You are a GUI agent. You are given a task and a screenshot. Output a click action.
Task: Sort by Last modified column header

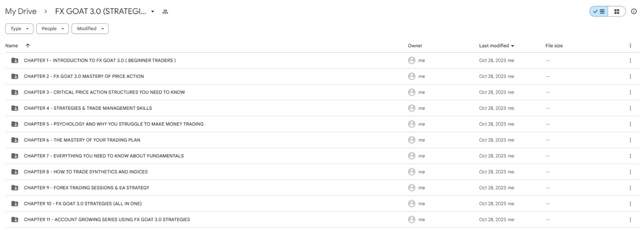(496, 46)
